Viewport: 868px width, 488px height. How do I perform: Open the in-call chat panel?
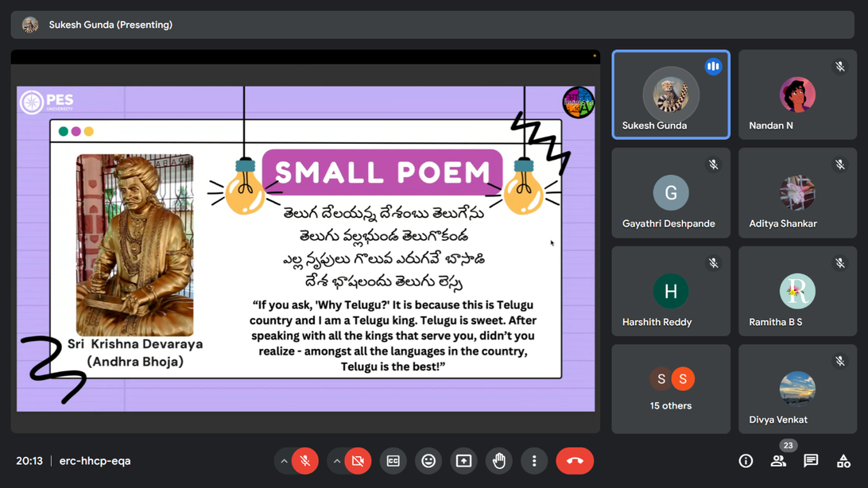(811, 461)
